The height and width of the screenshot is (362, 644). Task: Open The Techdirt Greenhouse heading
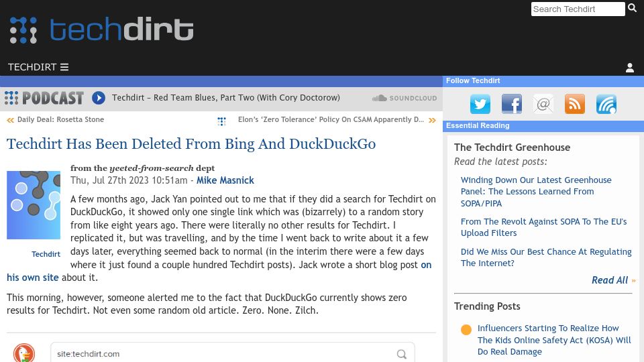512,147
